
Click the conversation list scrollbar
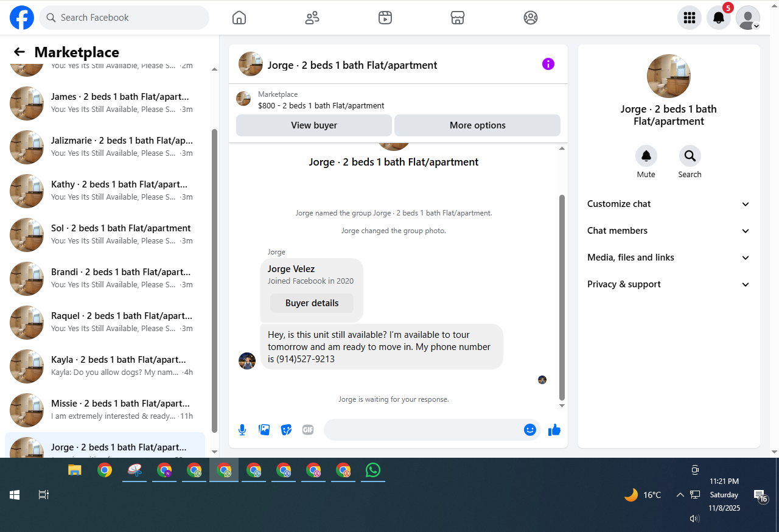[x=214, y=280]
